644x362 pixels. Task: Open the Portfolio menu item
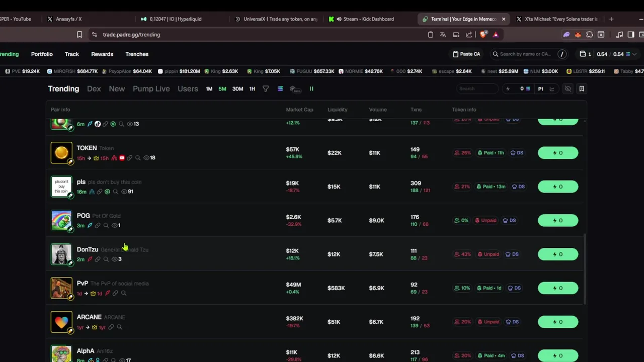pyautogui.click(x=42, y=54)
